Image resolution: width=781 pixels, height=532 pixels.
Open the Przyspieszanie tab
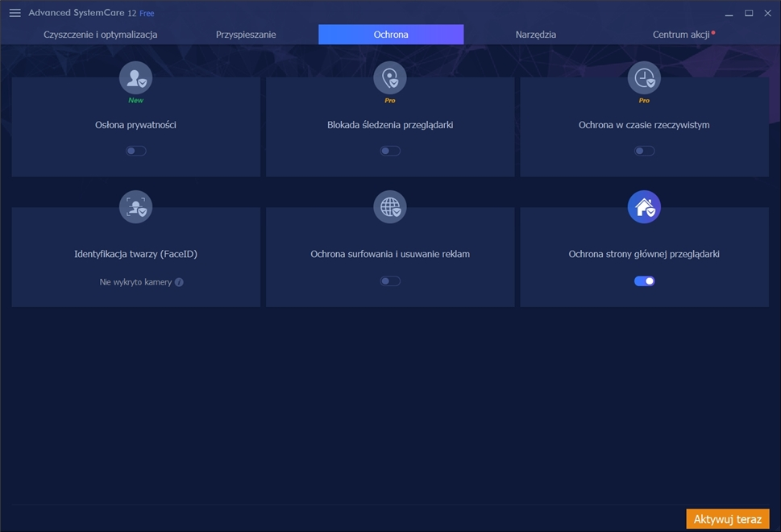click(246, 35)
